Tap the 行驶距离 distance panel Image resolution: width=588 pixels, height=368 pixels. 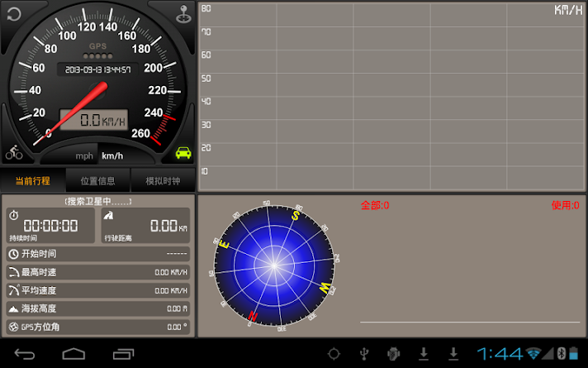click(x=145, y=225)
